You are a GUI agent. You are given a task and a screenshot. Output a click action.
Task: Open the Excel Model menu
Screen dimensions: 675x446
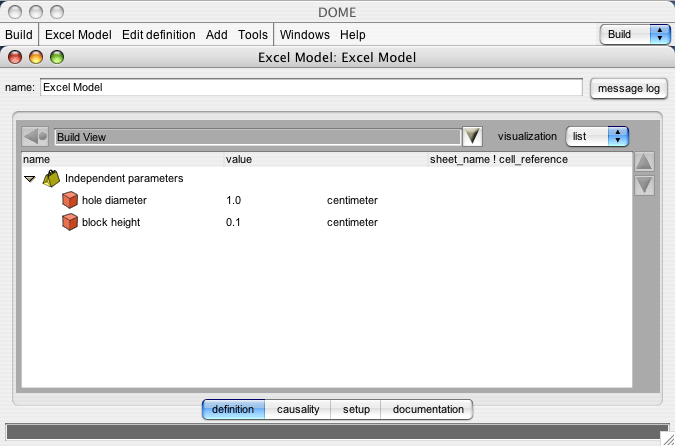click(78, 35)
